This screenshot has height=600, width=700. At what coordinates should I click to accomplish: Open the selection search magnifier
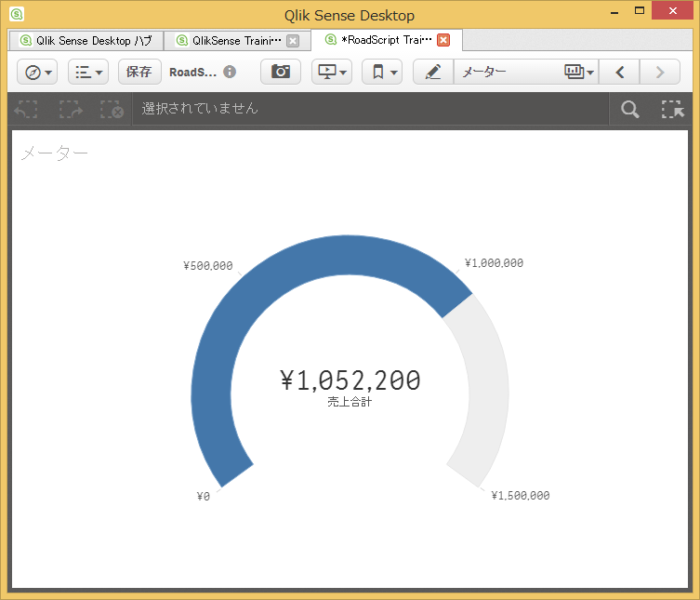(x=629, y=109)
